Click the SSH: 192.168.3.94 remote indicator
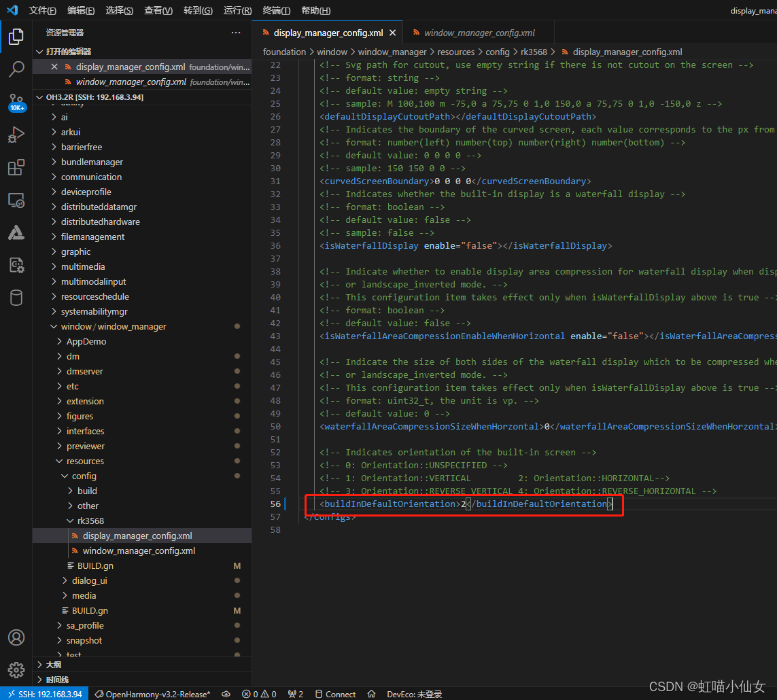Screen dimensions: 777x700 pyautogui.click(x=44, y=694)
